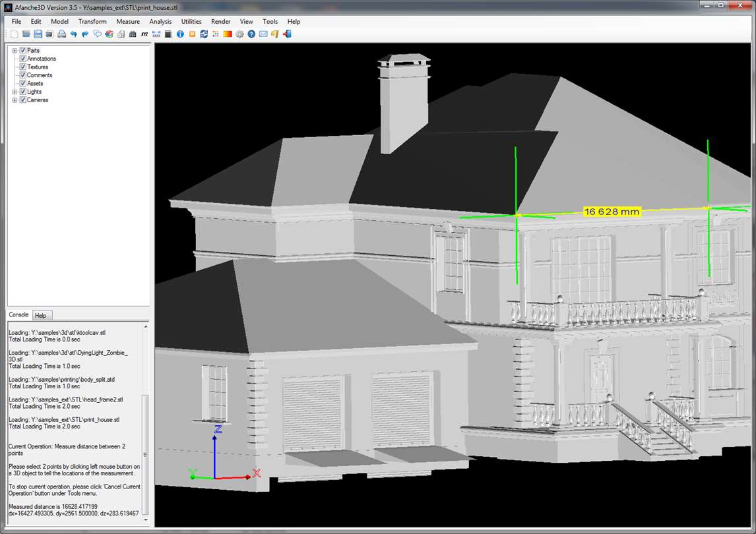Expand the Parts tree node
The width and height of the screenshot is (756, 534).
pos(15,50)
